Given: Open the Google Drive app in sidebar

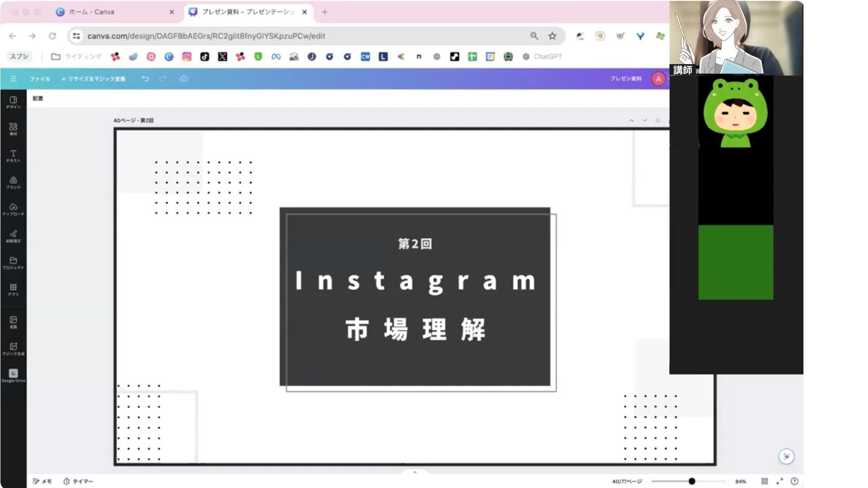Looking at the screenshot, I should coord(13,375).
